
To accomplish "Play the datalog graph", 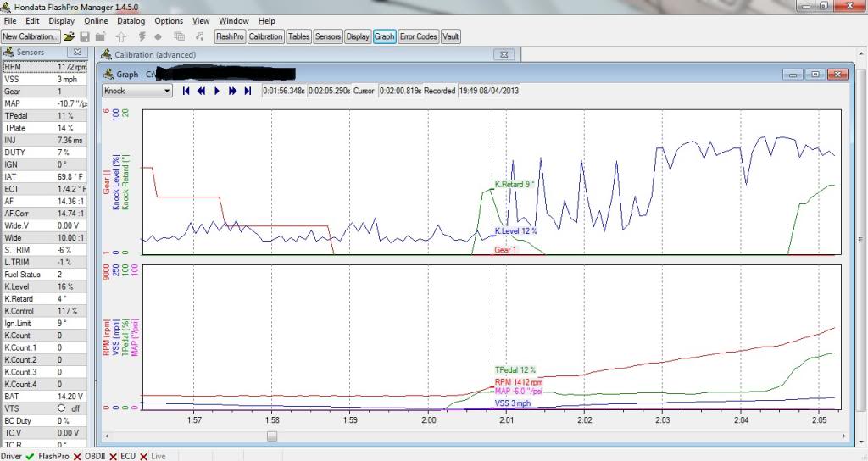I will (217, 91).
